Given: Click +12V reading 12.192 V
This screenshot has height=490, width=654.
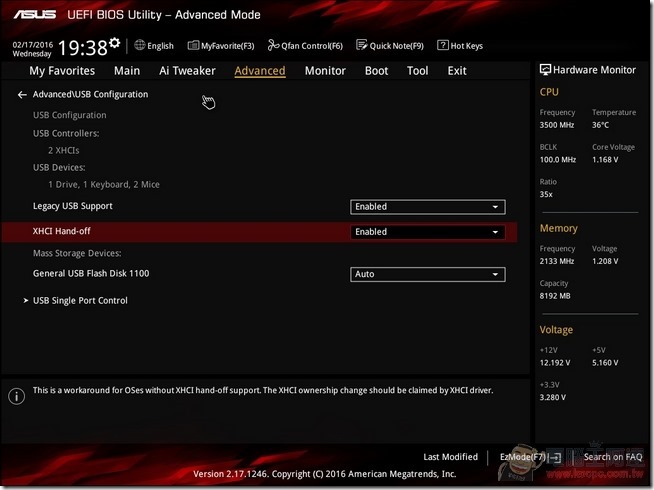Looking at the screenshot, I should 555,363.
